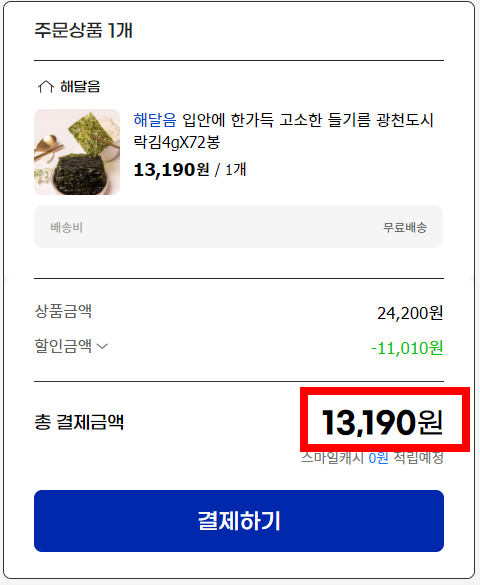
Task: Open the 해달음 shop name next to home icon
Action: coord(80,87)
